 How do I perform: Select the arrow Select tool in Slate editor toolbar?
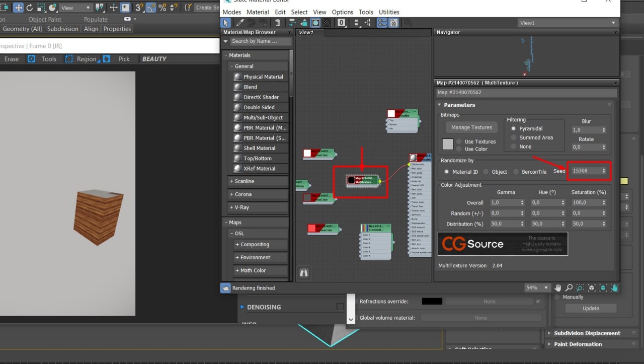(x=226, y=23)
